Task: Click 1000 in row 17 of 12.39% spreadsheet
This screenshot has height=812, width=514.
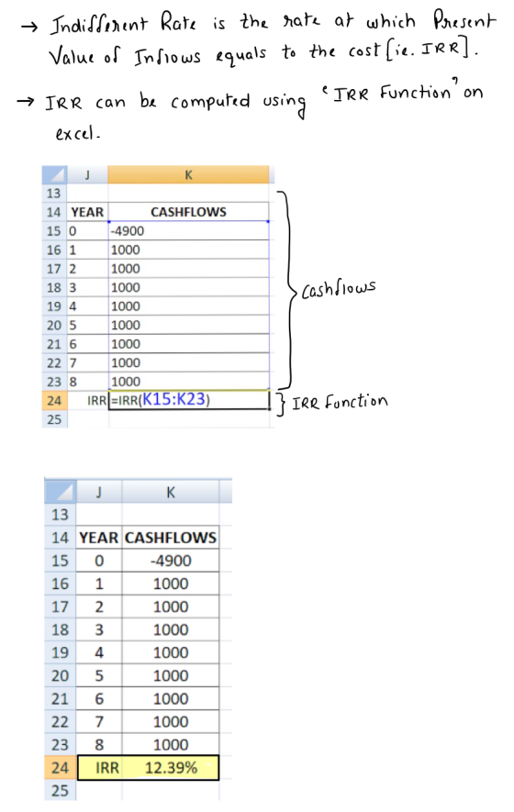Action: (x=171, y=606)
